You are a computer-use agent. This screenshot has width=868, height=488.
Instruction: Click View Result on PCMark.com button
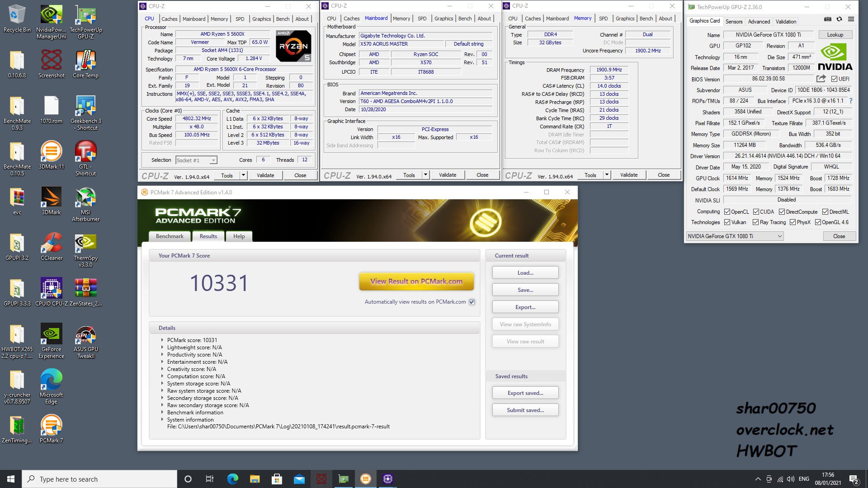[416, 281]
